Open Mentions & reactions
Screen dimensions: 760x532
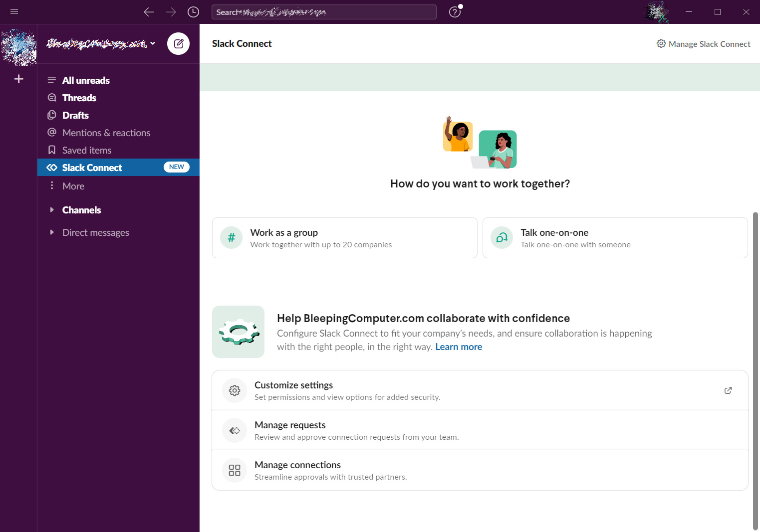click(118, 133)
